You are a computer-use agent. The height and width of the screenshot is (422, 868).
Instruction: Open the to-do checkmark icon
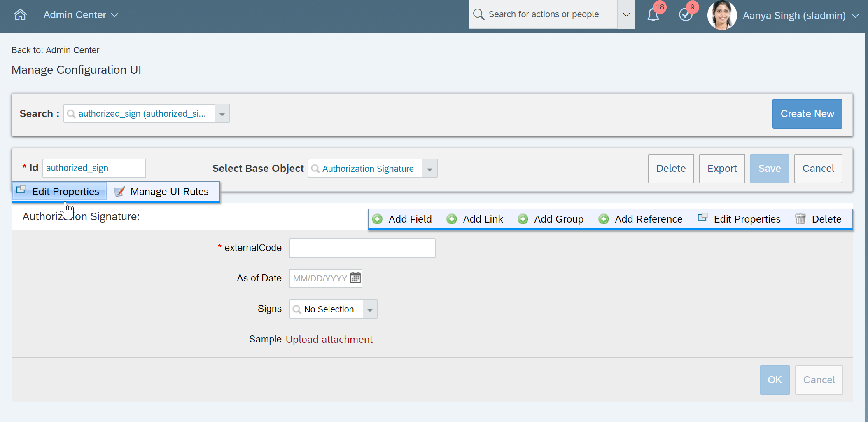pyautogui.click(x=686, y=15)
